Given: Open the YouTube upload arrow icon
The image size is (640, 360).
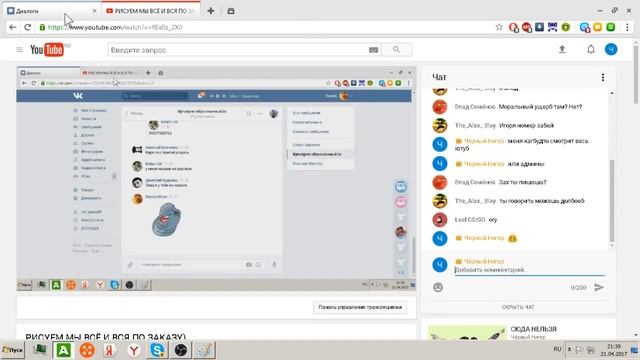Looking at the screenshot, I should click(x=562, y=49).
